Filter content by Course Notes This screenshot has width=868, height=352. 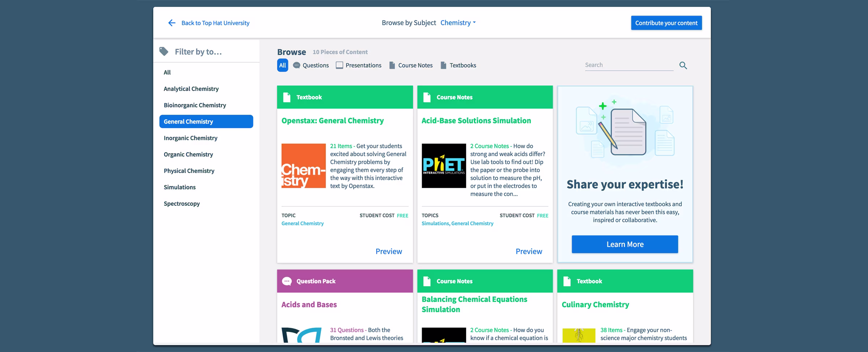[411, 65]
